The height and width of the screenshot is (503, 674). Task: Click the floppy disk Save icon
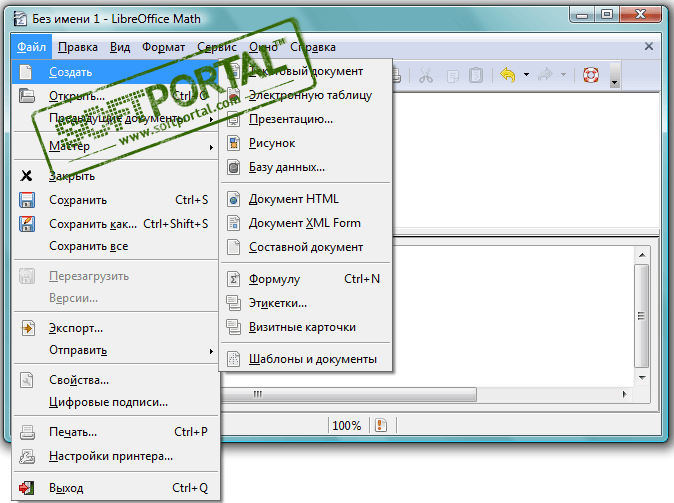coord(27,200)
